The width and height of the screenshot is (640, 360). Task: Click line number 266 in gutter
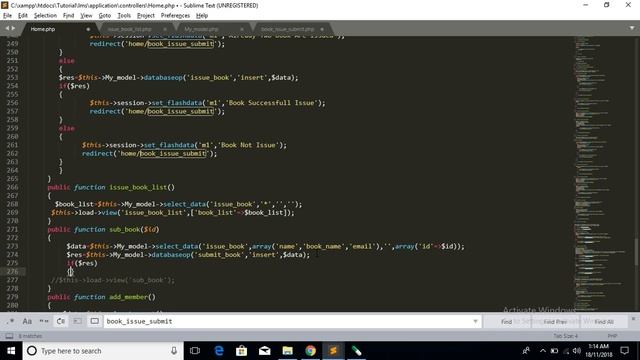tap(12, 187)
